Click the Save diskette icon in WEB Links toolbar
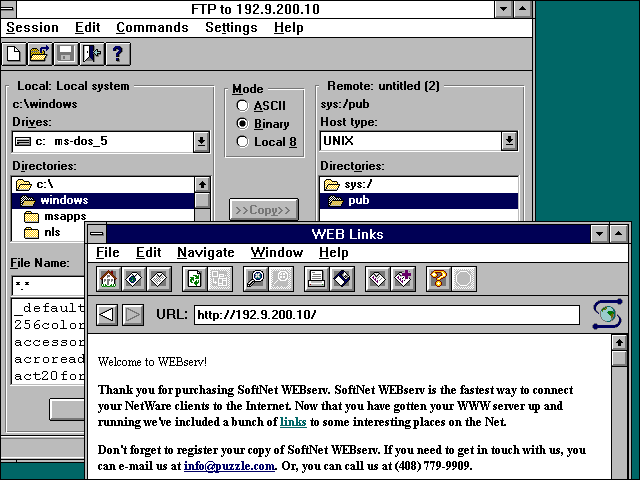 tap(342, 279)
